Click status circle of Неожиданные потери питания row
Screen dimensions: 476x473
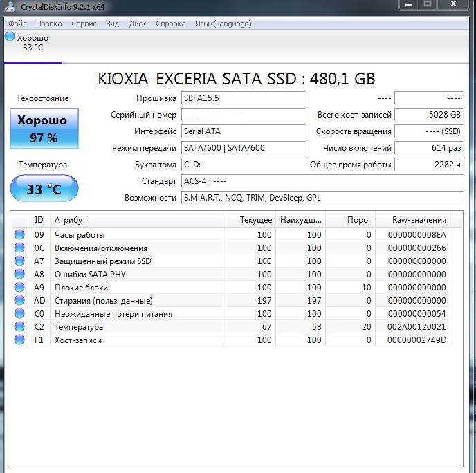(19, 313)
